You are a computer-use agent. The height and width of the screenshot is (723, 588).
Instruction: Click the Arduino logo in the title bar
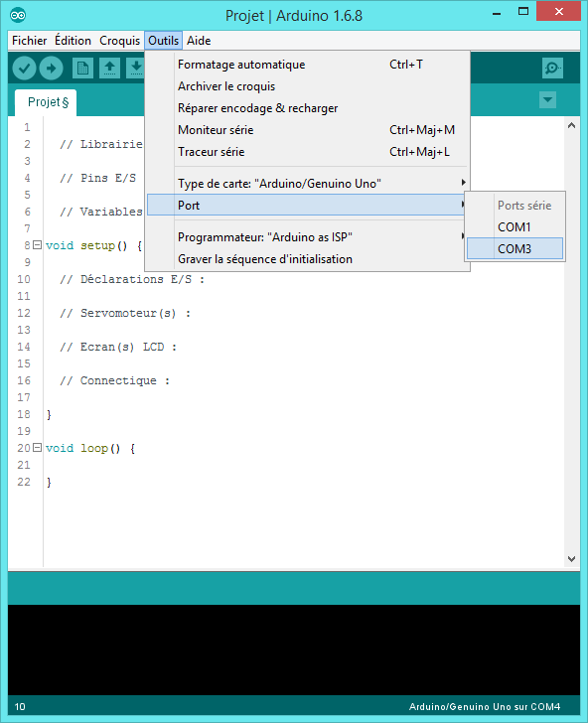tap(18, 15)
